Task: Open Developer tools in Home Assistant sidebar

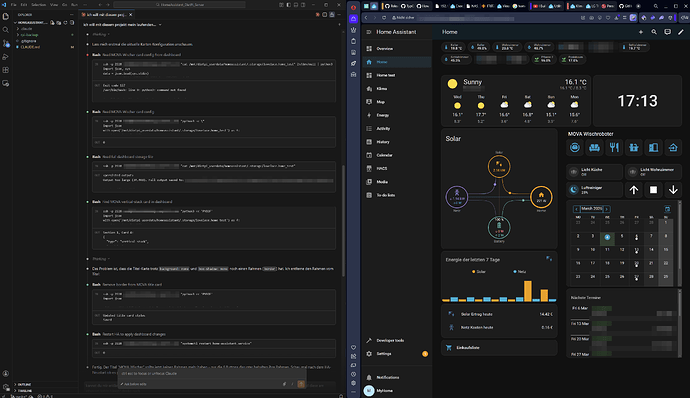Action: [x=397, y=340]
